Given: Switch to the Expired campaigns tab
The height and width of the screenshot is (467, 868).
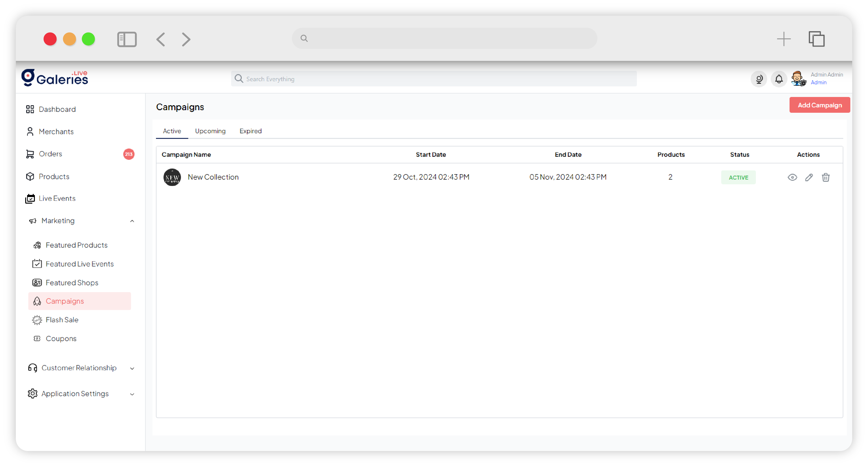Looking at the screenshot, I should 250,131.
